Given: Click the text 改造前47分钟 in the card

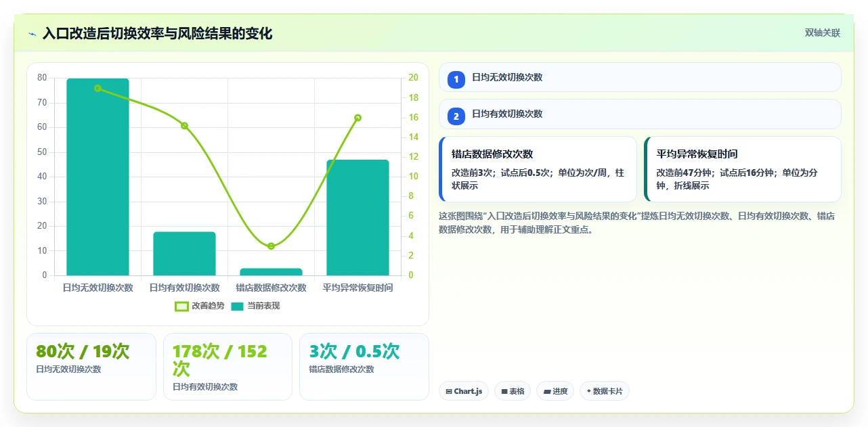Looking at the screenshot, I should coord(685,173).
